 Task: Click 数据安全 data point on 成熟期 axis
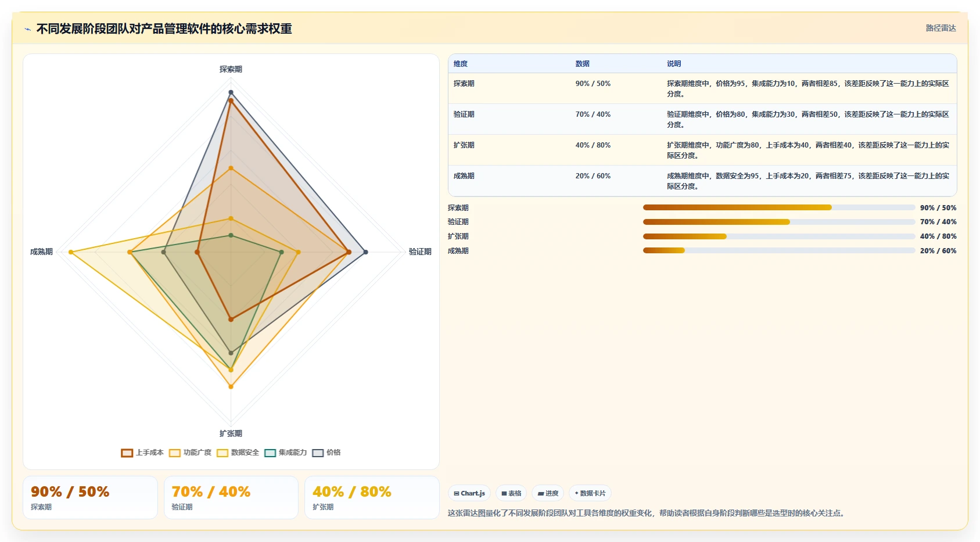[71, 252]
